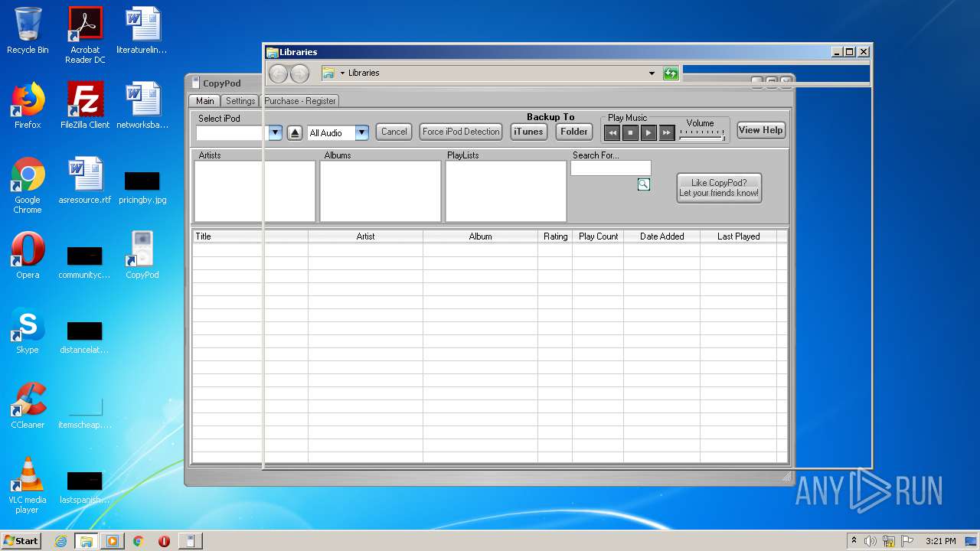Click Opera taskbar icon
The width and height of the screenshot is (980, 551).
(x=164, y=541)
